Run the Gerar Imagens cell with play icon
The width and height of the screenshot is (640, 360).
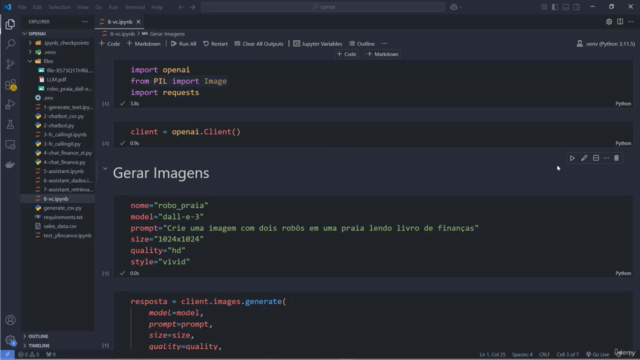(x=572, y=158)
